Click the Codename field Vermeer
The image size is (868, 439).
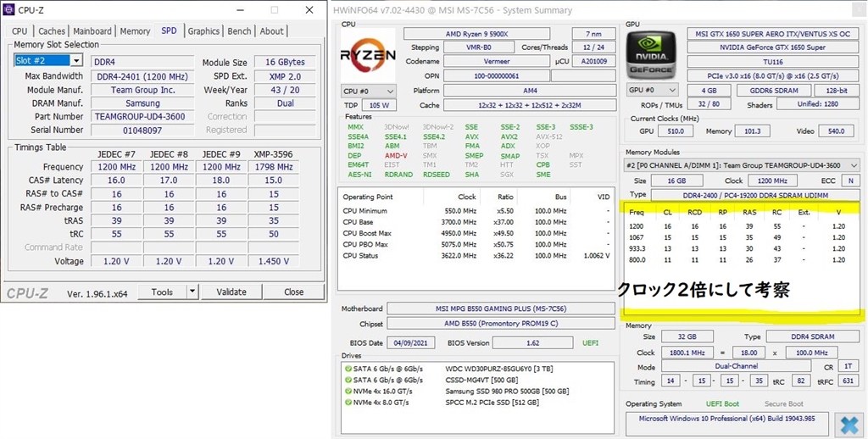click(497, 62)
